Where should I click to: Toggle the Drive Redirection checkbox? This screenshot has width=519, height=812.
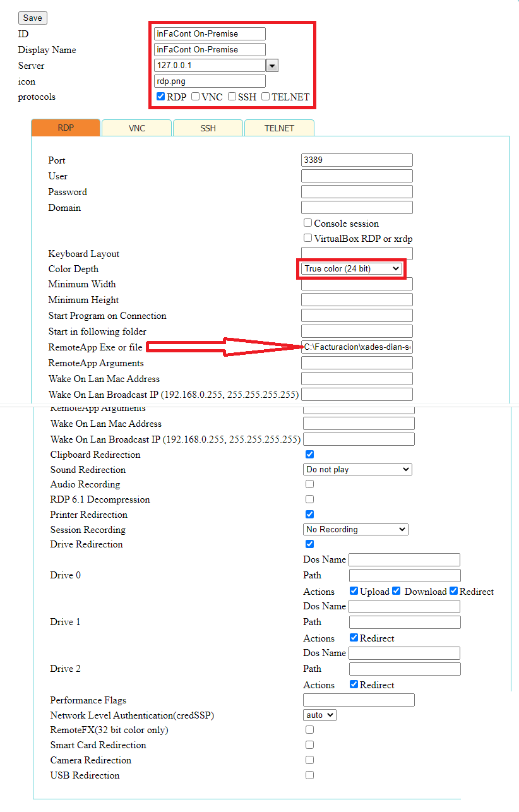pos(309,544)
